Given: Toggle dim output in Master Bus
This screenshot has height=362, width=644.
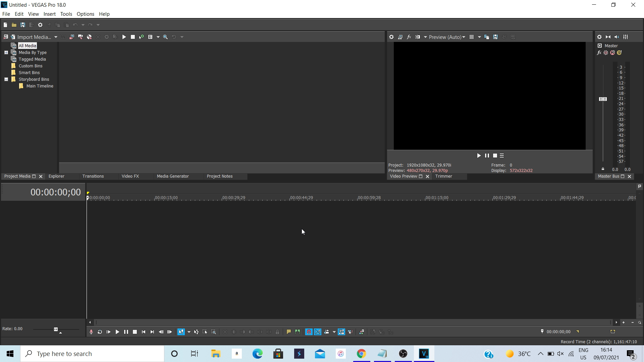Looking at the screenshot, I should (617, 37).
